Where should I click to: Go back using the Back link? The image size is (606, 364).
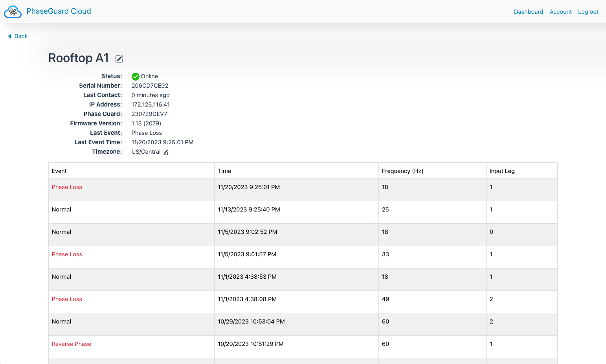[21, 36]
